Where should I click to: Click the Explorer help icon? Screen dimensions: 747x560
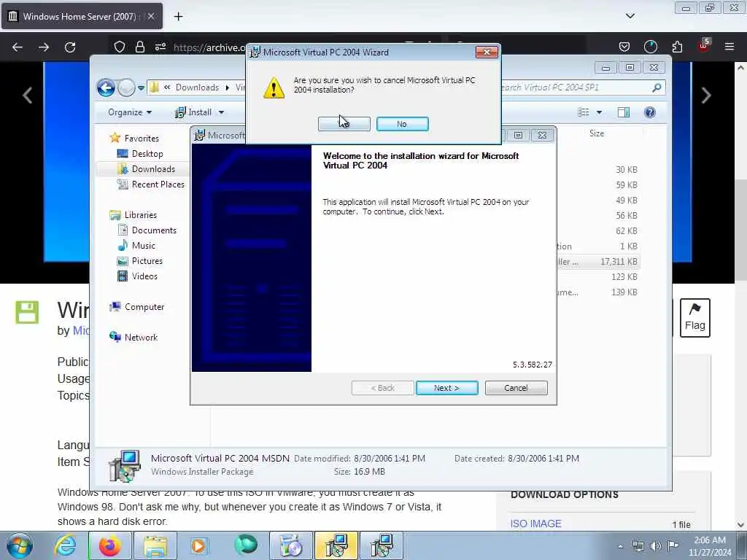coord(650,112)
